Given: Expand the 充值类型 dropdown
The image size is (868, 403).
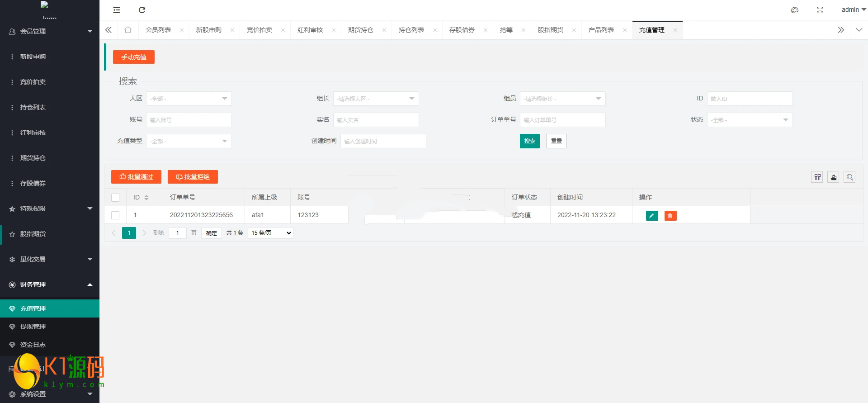Looking at the screenshot, I should pos(189,141).
